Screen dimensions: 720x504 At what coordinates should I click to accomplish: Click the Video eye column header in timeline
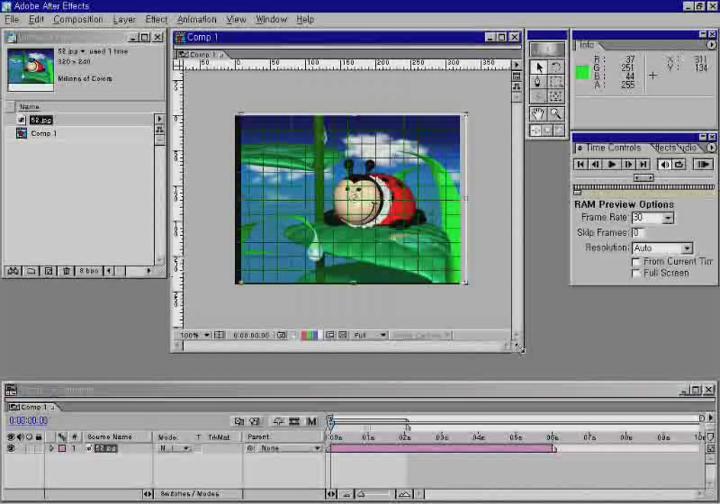(11, 437)
